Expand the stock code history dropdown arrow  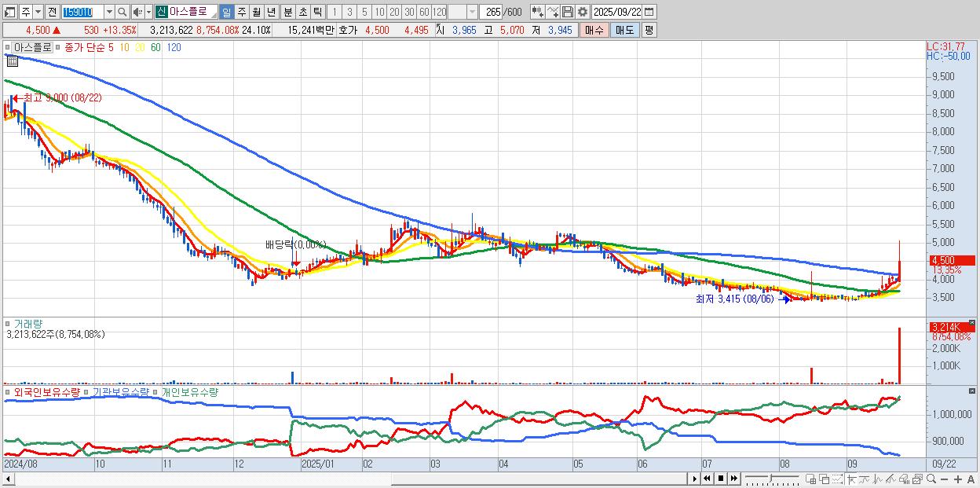tap(109, 12)
